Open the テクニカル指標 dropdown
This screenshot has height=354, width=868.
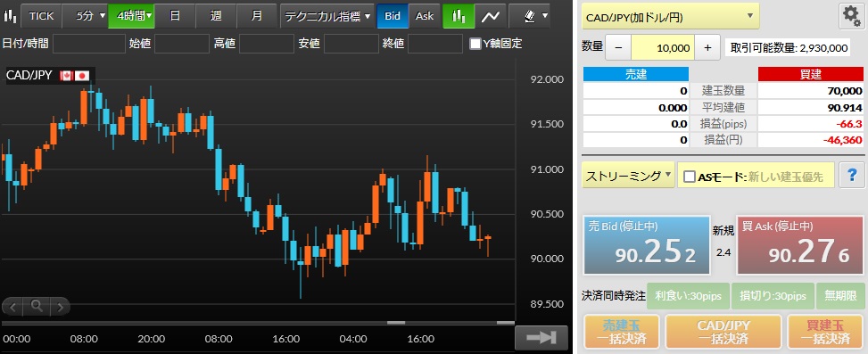point(327,16)
